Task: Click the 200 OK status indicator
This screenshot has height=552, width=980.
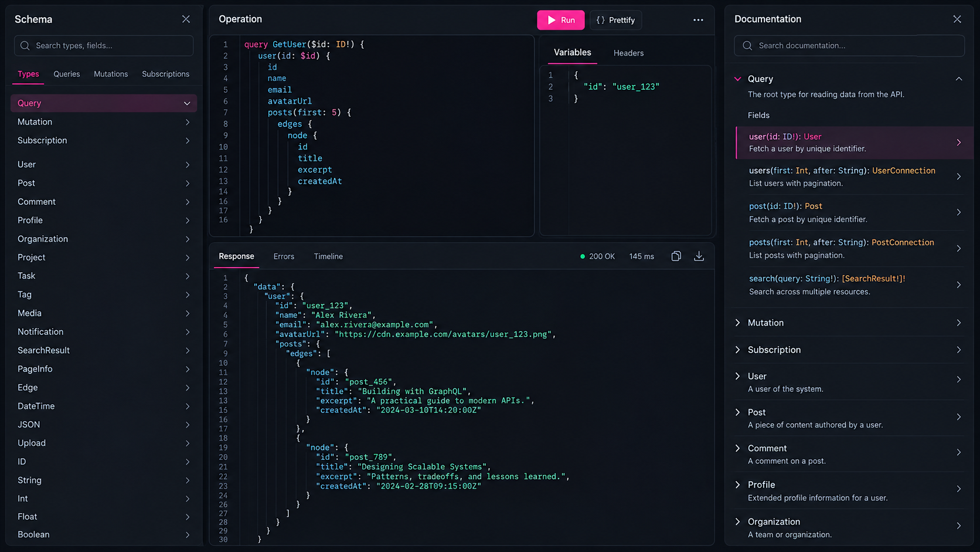Action: coord(597,256)
